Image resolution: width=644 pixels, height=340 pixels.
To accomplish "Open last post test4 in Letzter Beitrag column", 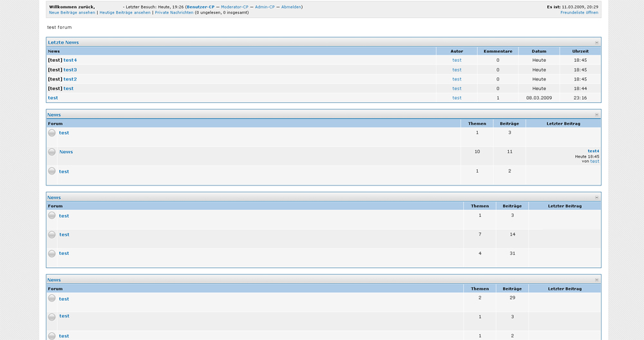I will click(x=593, y=151).
